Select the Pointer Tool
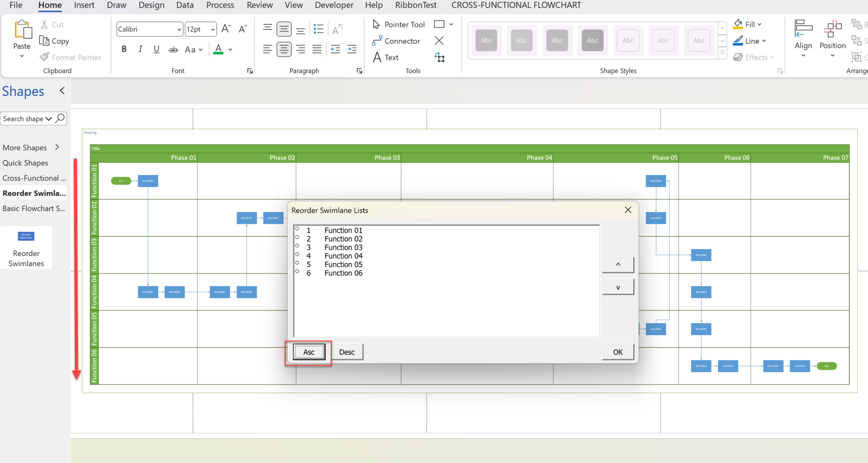This screenshot has height=463, width=868. [x=398, y=24]
